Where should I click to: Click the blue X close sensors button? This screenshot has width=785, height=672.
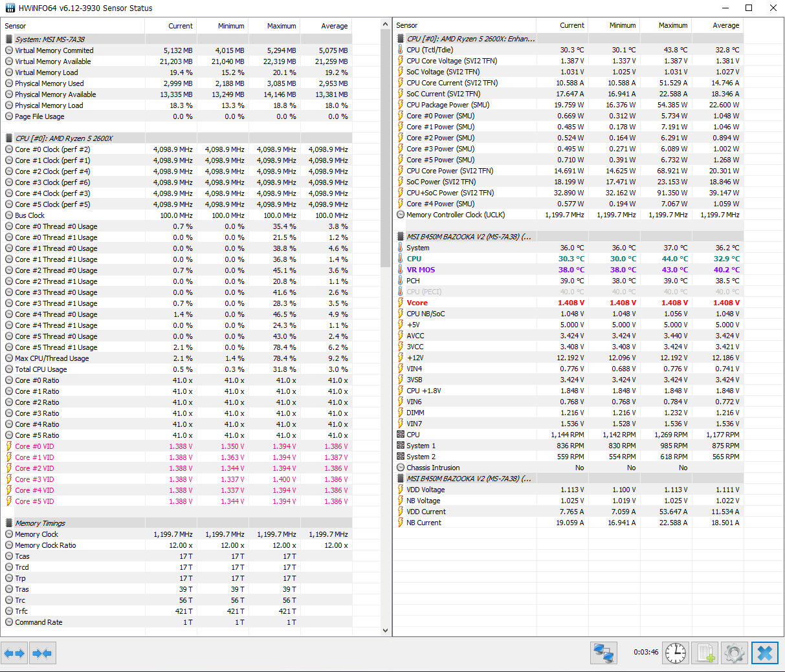click(x=764, y=653)
